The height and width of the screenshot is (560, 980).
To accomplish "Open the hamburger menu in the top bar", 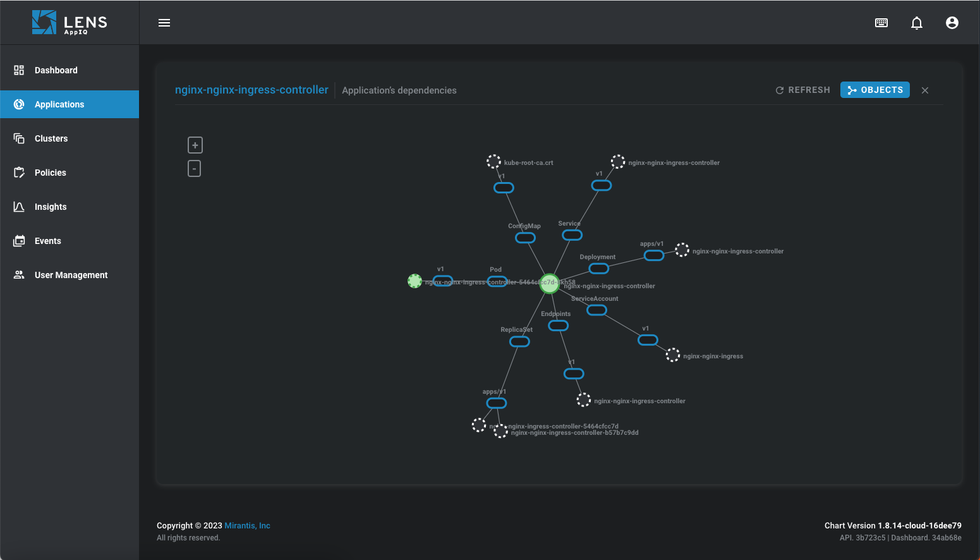I will click(164, 23).
